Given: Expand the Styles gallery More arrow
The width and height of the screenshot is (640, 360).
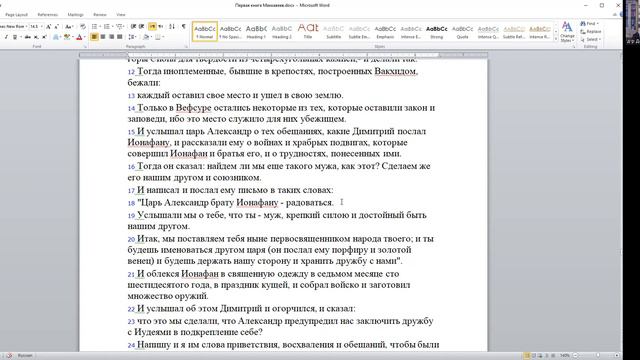Looking at the screenshot, I should pyautogui.click(x=556, y=39).
